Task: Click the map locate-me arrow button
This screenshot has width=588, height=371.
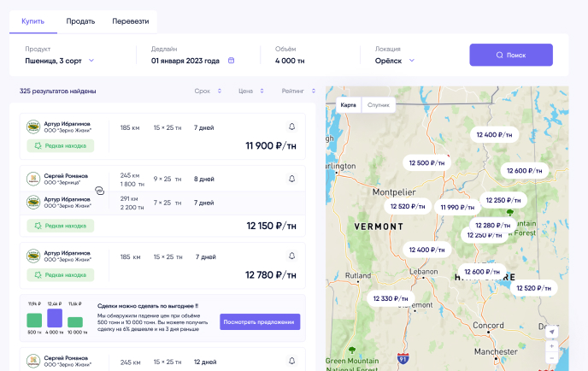Action: pyautogui.click(x=552, y=332)
